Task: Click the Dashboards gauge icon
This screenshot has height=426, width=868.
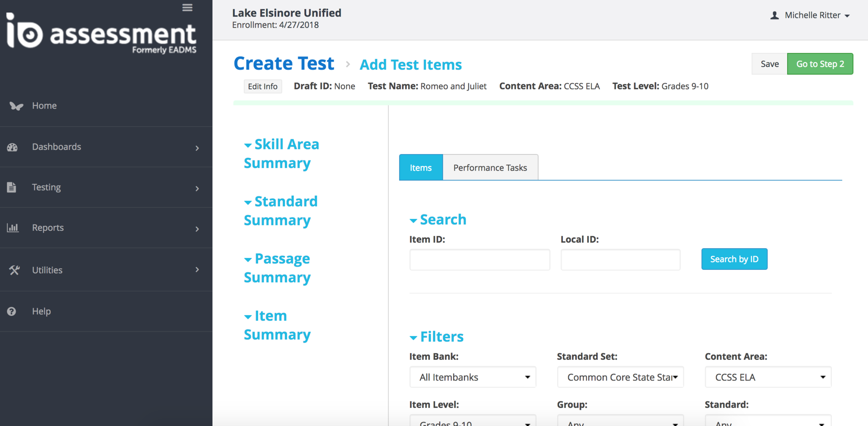Action: (12, 147)
